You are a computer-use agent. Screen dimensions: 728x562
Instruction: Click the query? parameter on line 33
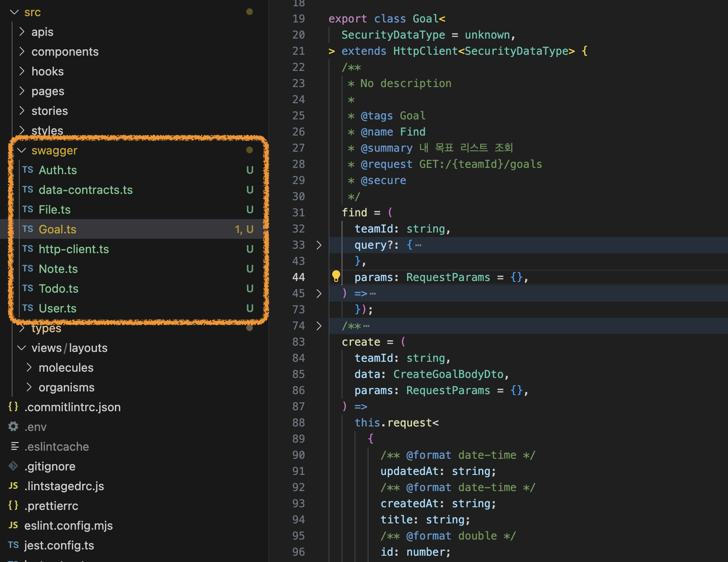(374, 245)
